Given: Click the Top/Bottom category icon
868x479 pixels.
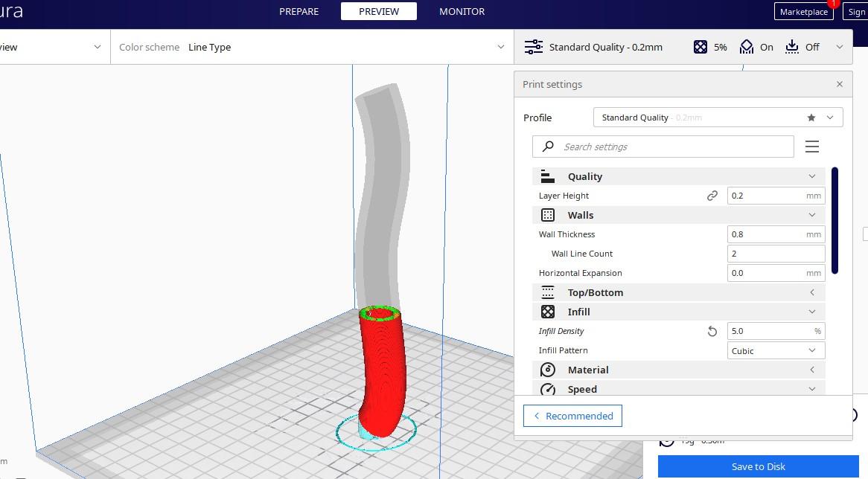Looking at the screenshot, I should point(547,292).
